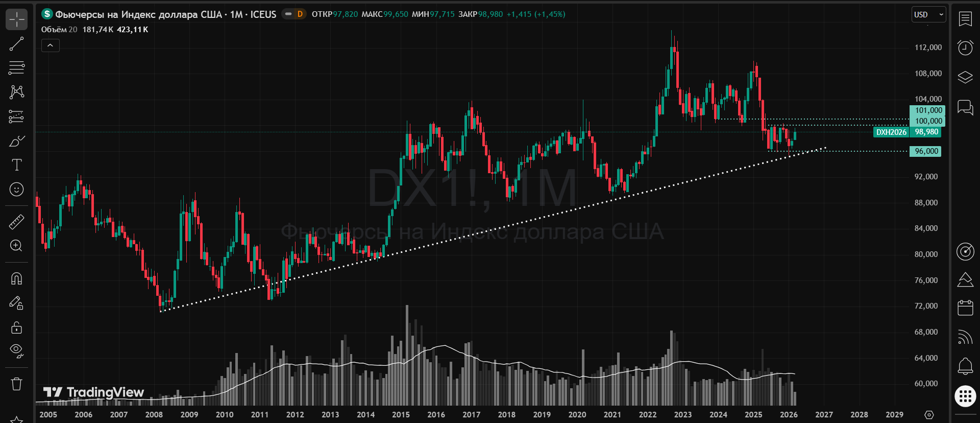Open the apps grid button
The width and height of the screenshot is (980, 423).
[965, 396]
